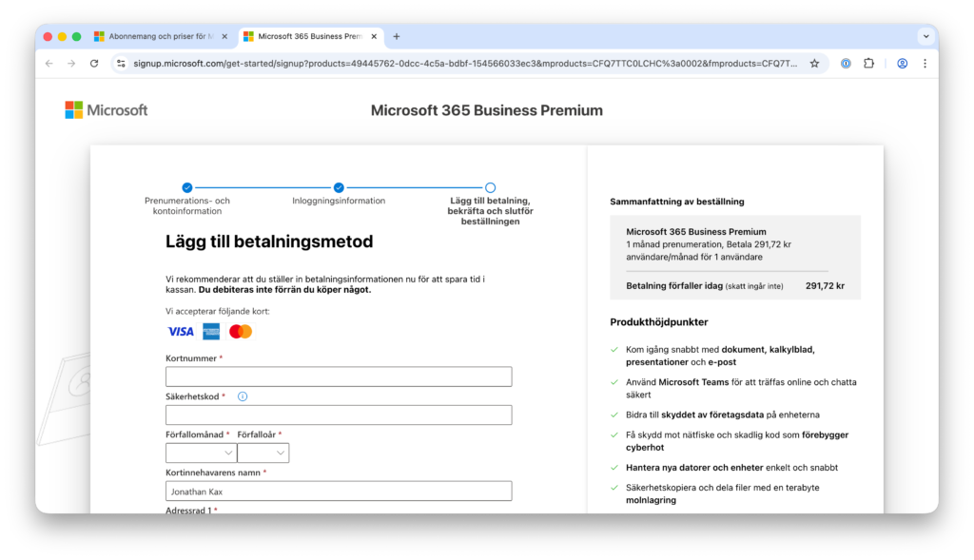The width and height of the screenshot is (974, 560).
Task: Bookmark this page with the star icon
Action: (814, 64)
